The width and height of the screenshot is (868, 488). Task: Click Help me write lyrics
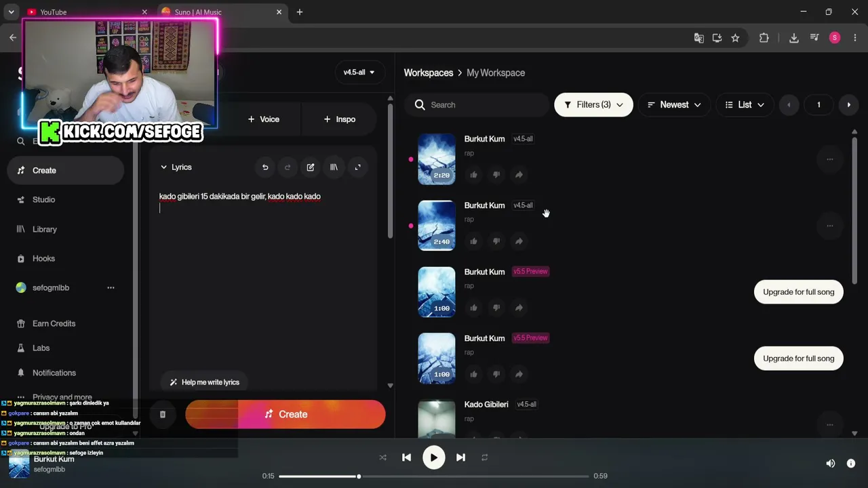point(204,382)
